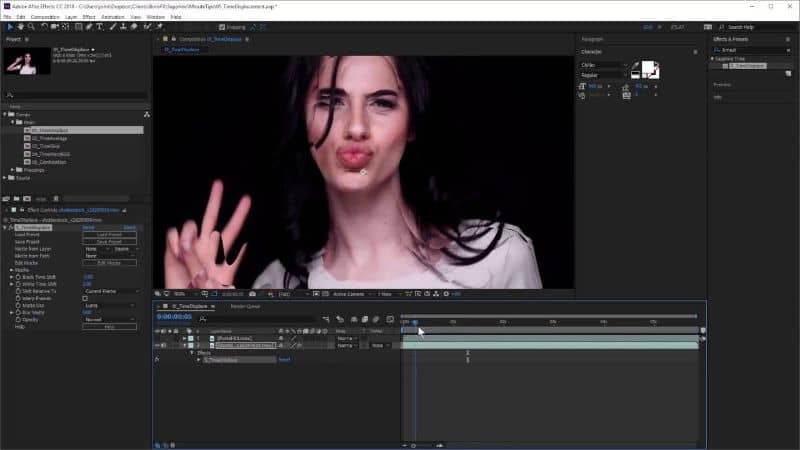Open Opacity Normal dropdown

tap(109, 319)
